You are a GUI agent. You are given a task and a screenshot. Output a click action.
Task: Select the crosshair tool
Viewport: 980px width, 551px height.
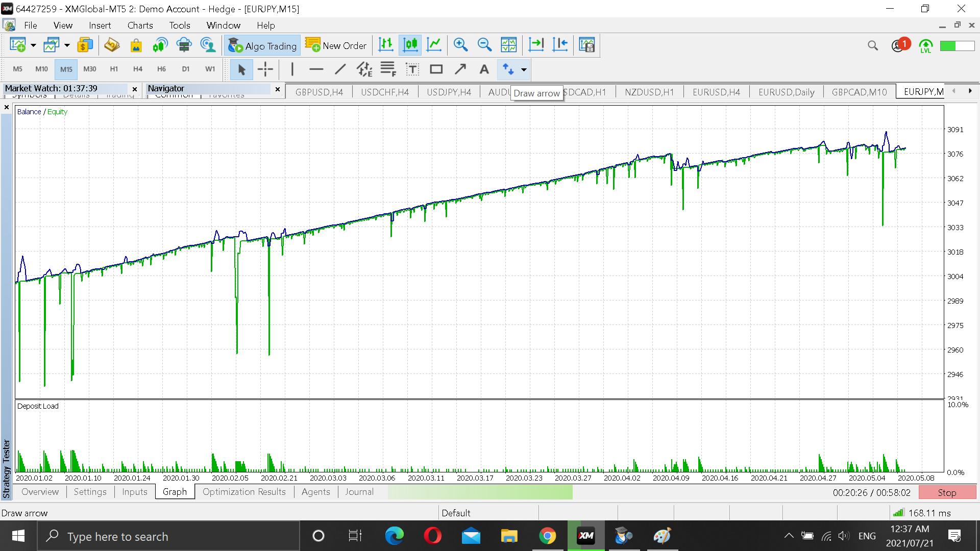coord(265,69)
